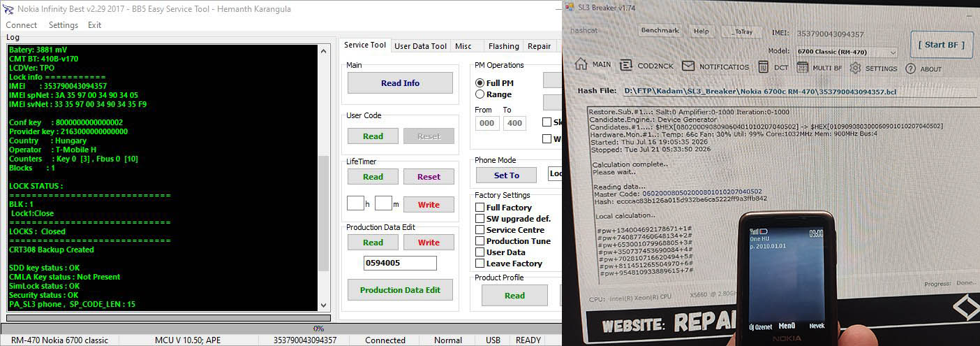980x346 pixels.
Task: Enable the Production Tune checkbox
Action: pyautogui.click(x=480, y=241)
